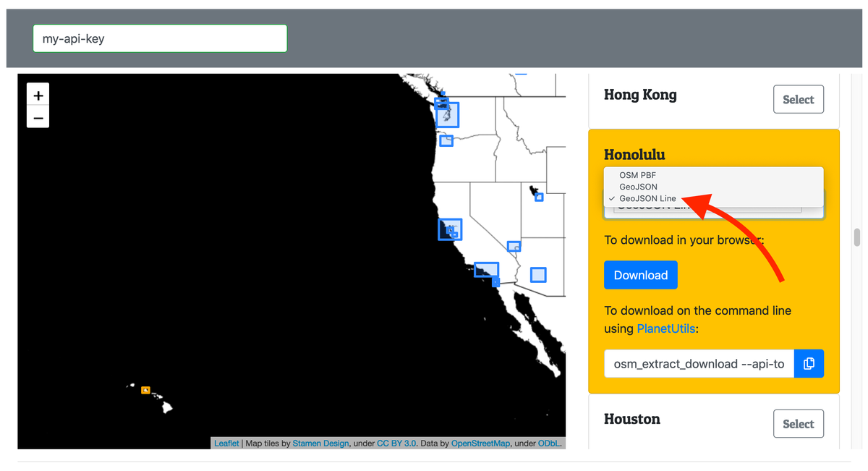Open the Honolulu file format combo box
The image size is (868, 471).
click(x=713, y=209)
